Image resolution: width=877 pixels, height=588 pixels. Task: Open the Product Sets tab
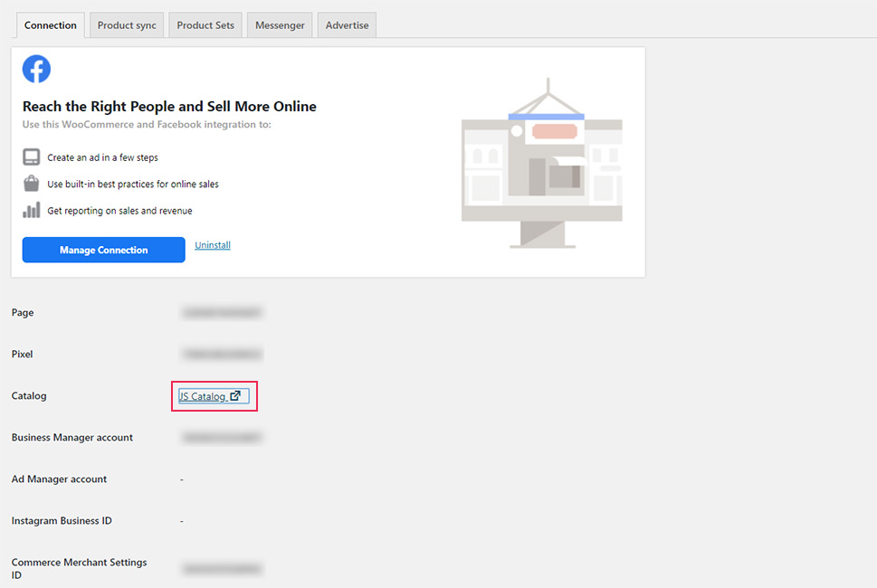205,25
